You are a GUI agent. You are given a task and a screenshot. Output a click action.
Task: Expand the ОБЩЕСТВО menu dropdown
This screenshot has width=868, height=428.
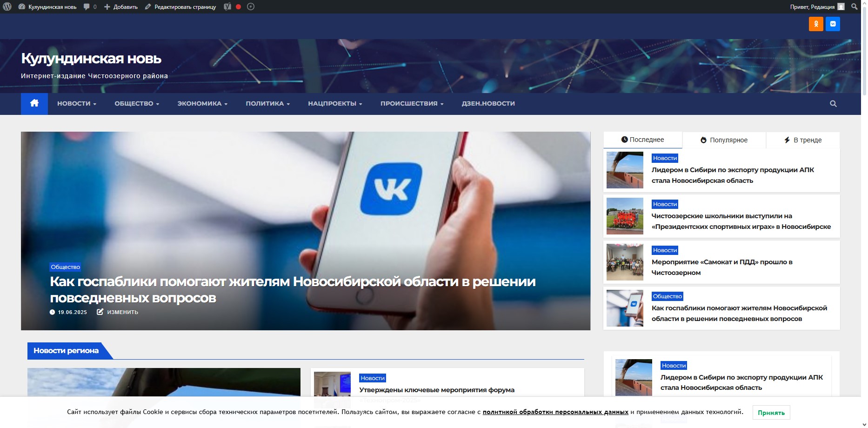pyautogui.click(x=137, y=104)
